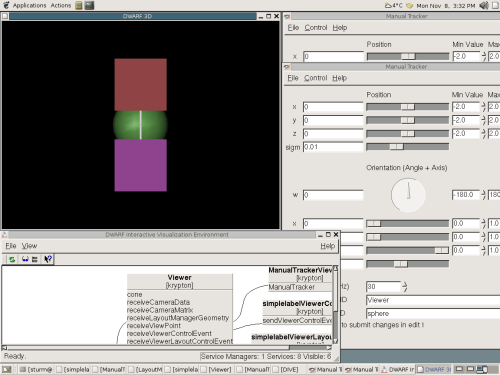Viewport: 500px width, 375px height.
Task: Click the y position Min Value stepper
Action: (483, 120)
